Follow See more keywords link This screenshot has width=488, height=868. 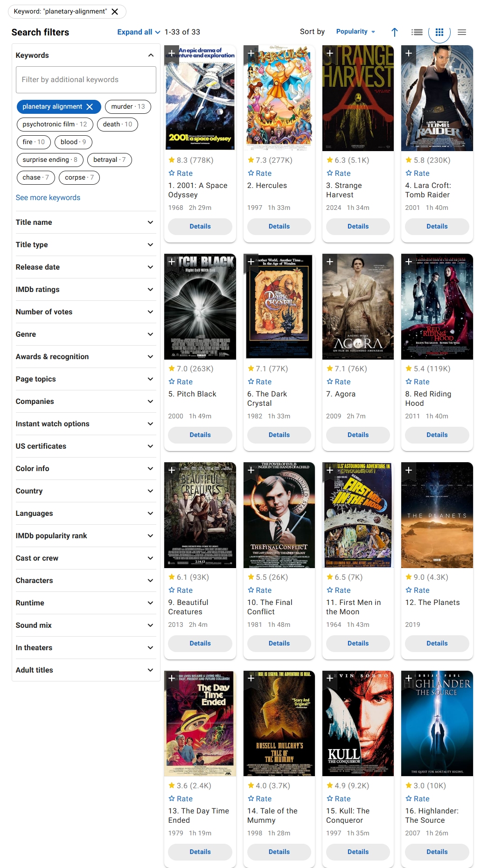pos(48,198)
